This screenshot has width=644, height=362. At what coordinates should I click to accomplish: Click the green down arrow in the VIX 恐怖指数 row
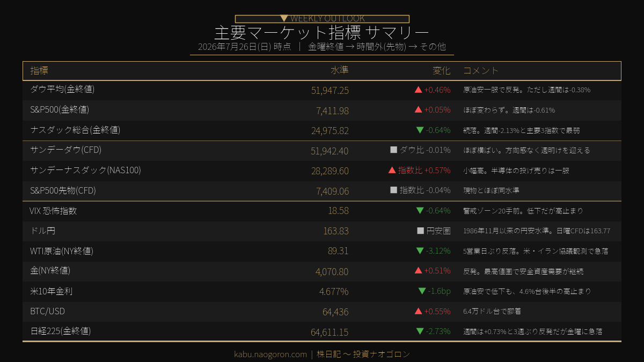420,210
